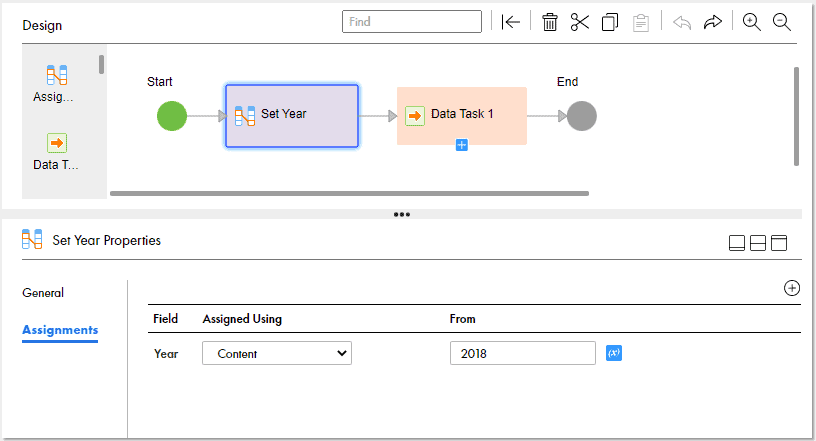Click the From field containing 2018

pos(522,353)
